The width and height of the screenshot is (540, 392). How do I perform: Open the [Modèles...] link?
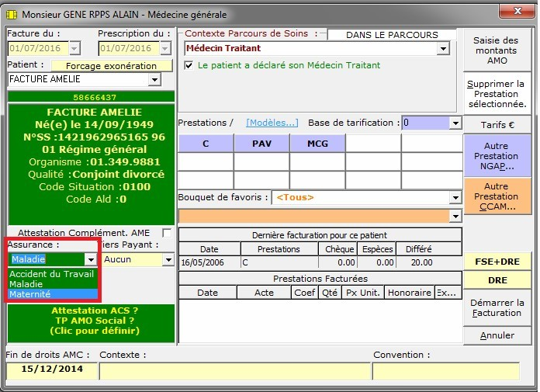click(x=272, y=123)
